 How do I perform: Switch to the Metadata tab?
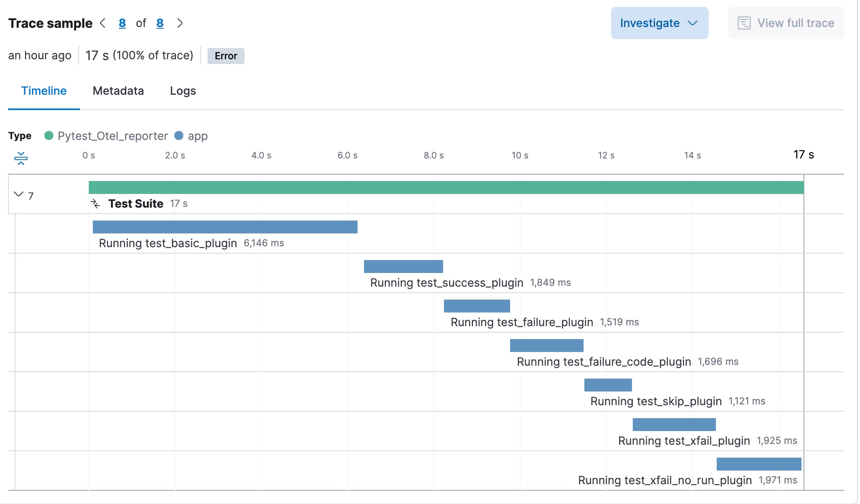118,91
